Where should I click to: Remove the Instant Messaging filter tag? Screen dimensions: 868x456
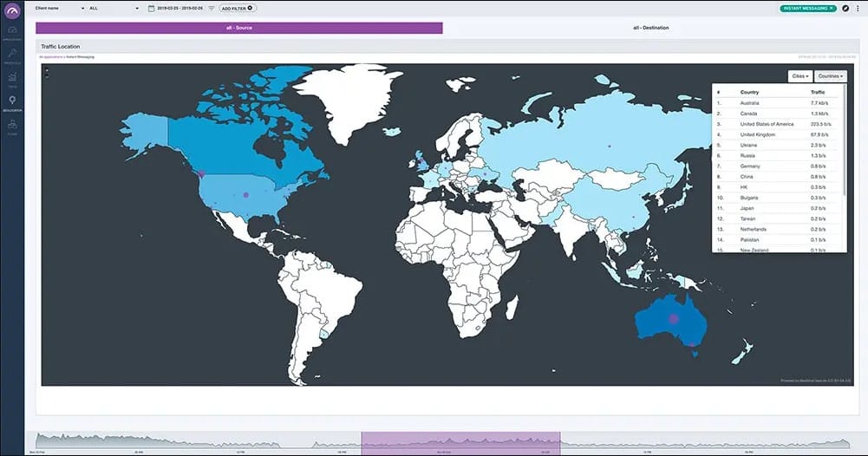(831, 8)
